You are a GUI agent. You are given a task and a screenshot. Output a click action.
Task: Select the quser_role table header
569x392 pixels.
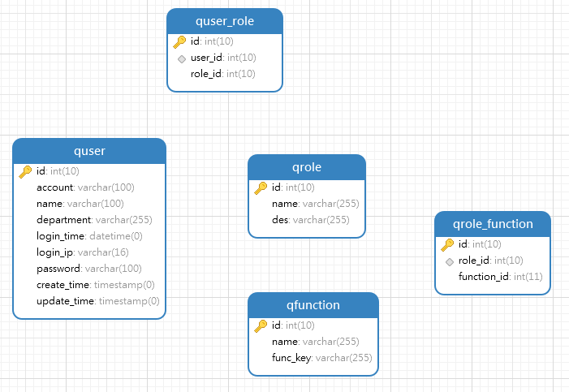click(x=225, y=21)
